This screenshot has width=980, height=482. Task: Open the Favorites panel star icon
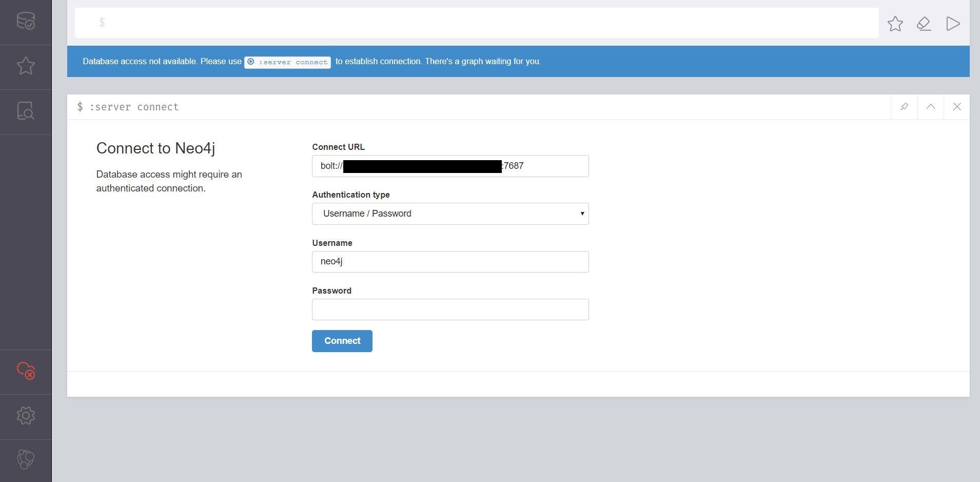pyautogui.click(x=25, y=65)
